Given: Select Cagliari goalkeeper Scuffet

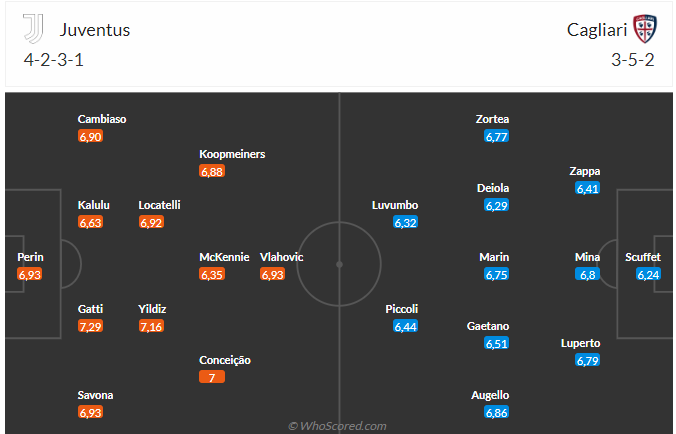Looking at the screenshot, I should pos(642,257).
